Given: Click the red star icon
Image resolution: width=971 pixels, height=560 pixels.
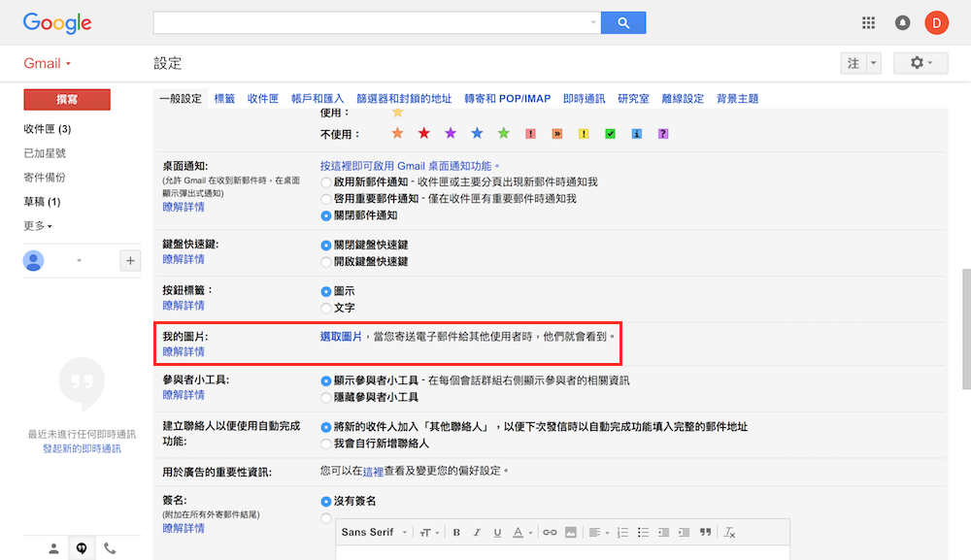Looking at the screenshot, I should (x=423, y=134).
